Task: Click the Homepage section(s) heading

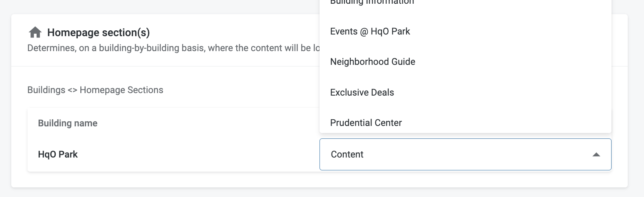Action: [98, 32]
